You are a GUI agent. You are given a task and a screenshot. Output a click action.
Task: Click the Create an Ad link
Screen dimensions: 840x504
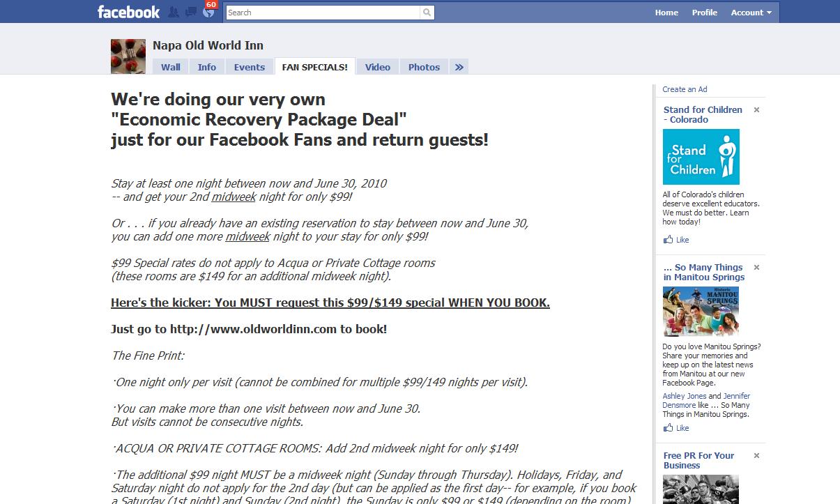click(x=685, y=89)
